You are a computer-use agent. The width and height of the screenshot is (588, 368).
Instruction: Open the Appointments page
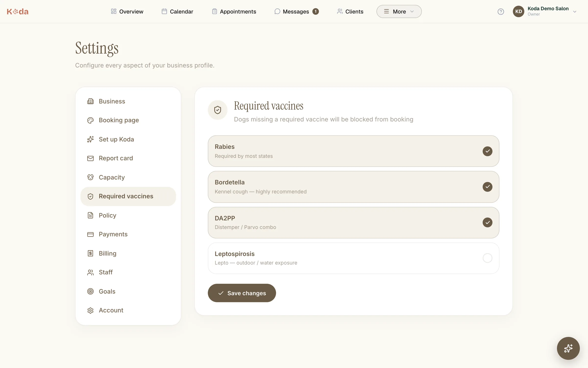pos(234,12)
